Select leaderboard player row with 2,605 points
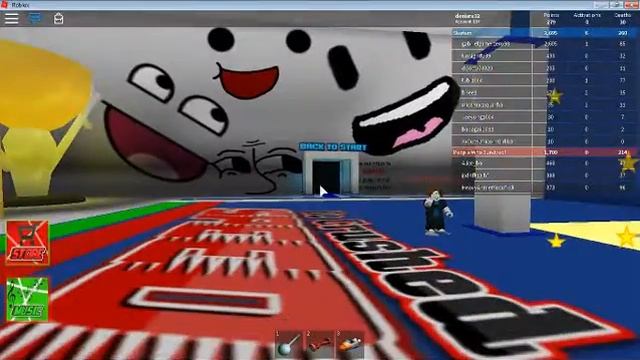 pos(545,44)
